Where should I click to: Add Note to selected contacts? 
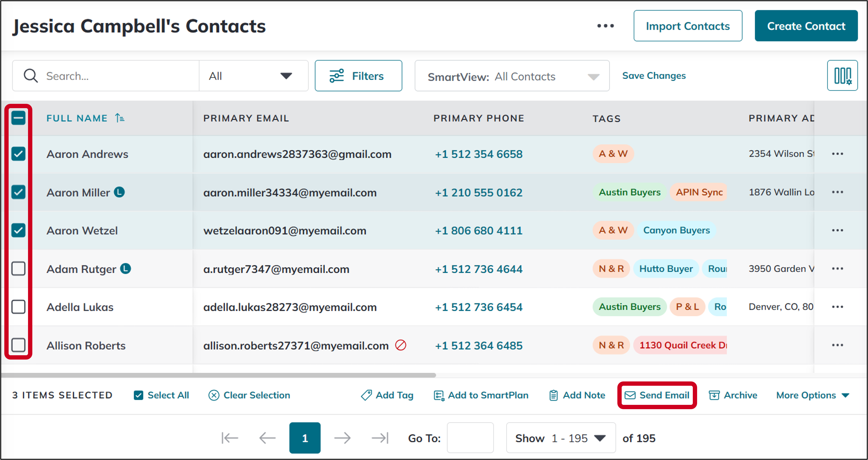coord(576,395)
